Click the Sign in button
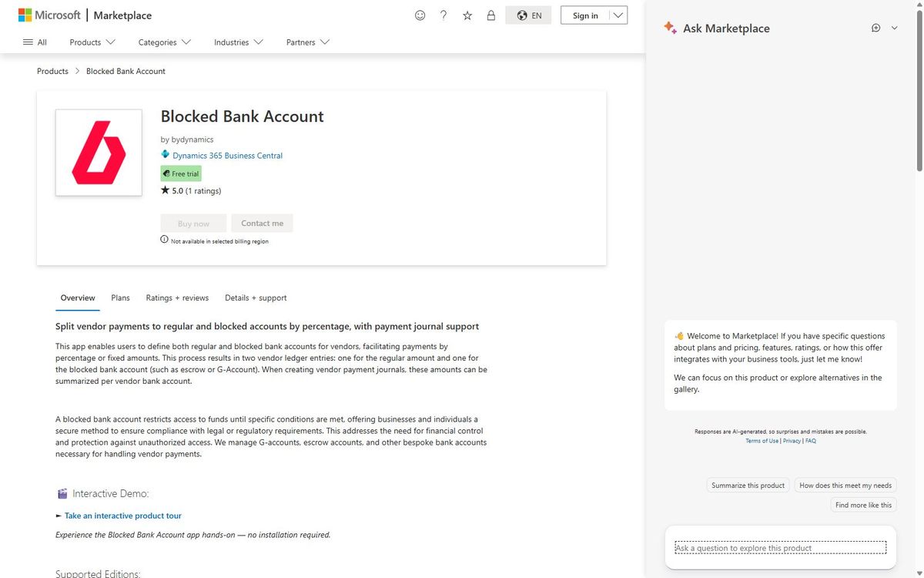This screenshot has height=578, width=924. [x=585, y=15]
